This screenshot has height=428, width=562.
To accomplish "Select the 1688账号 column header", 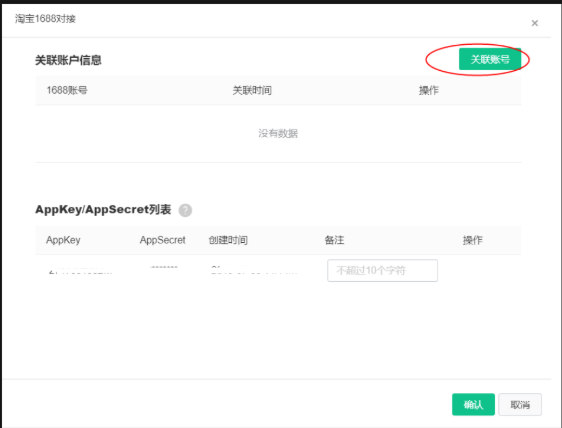I will point(67,90).
